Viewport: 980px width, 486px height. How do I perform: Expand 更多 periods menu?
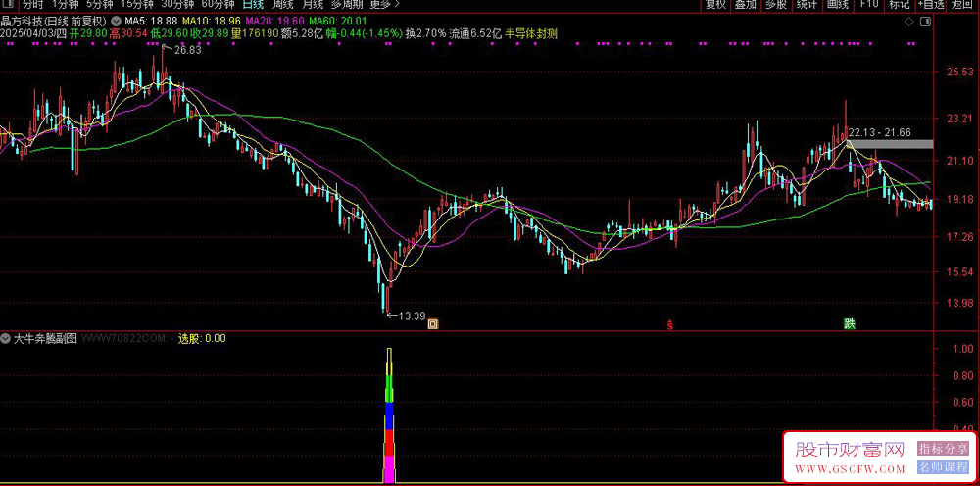point(384,4)
